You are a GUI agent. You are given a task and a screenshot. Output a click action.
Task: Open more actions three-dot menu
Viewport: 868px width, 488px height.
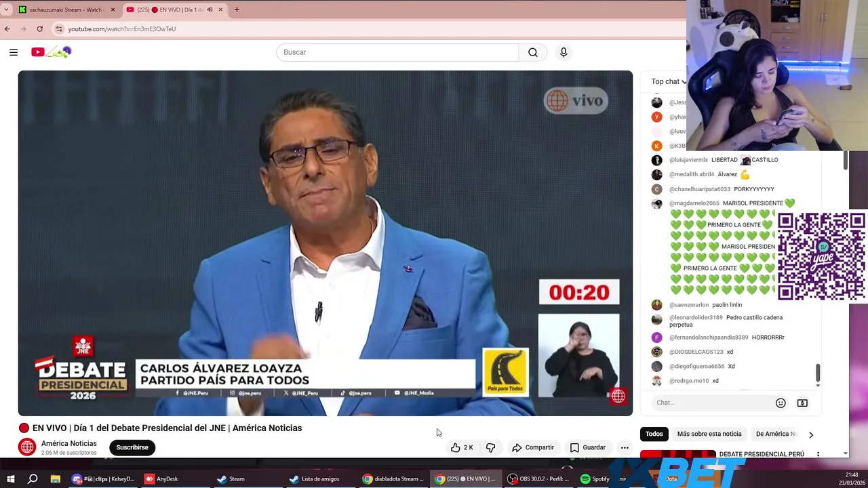[x=625, y=447]
